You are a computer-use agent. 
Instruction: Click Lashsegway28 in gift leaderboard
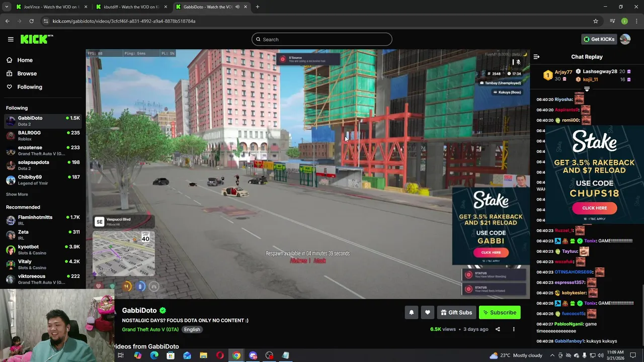pos(600,71)
